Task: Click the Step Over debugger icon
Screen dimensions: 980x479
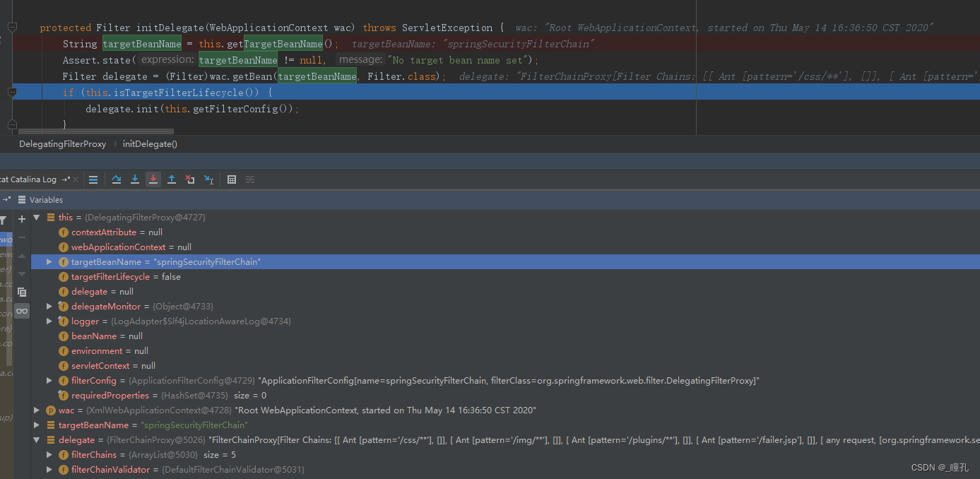Action: [117, 179]
